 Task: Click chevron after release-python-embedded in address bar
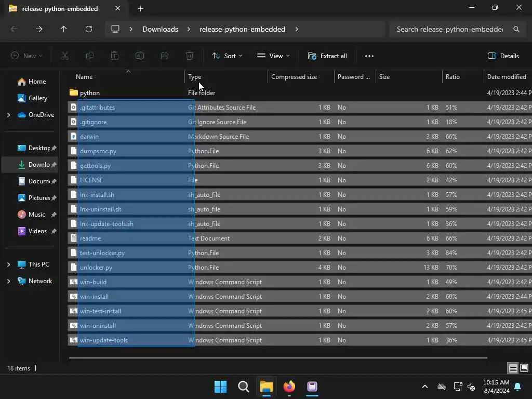click(297, 29)
